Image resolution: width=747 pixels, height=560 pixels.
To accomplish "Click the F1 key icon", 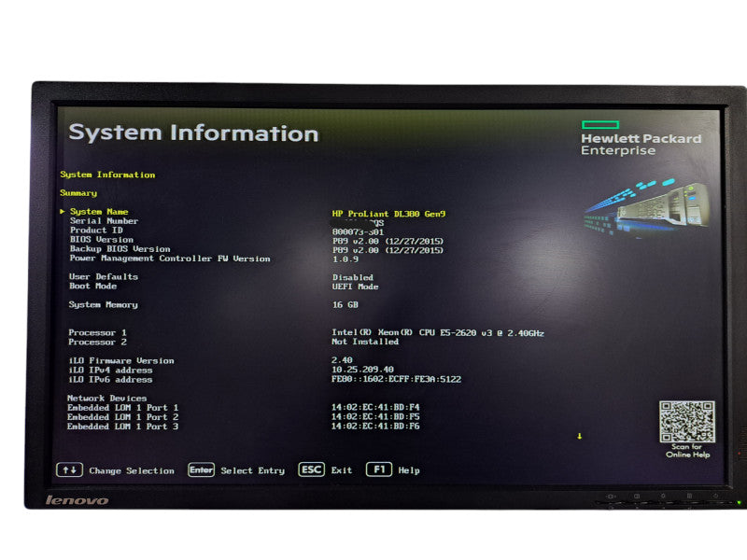I will click(x=379, y=469).
